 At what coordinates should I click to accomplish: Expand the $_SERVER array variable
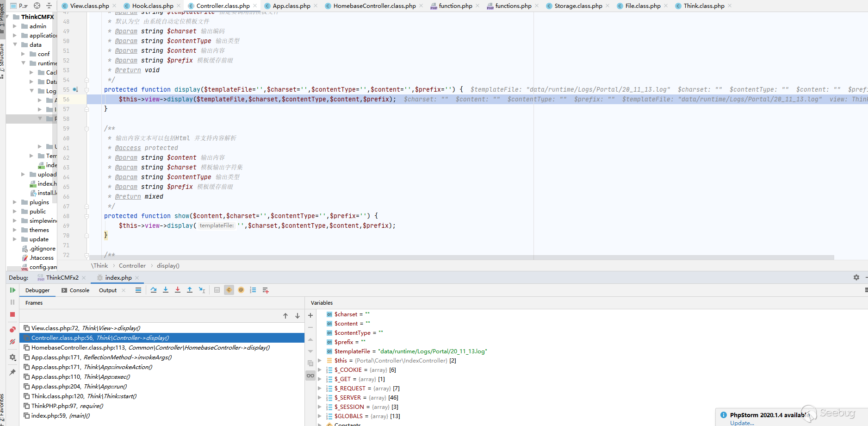(x=319, y=398)
